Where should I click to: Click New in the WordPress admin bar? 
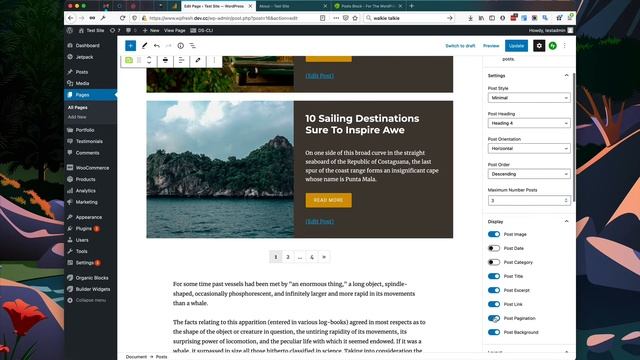151,30
